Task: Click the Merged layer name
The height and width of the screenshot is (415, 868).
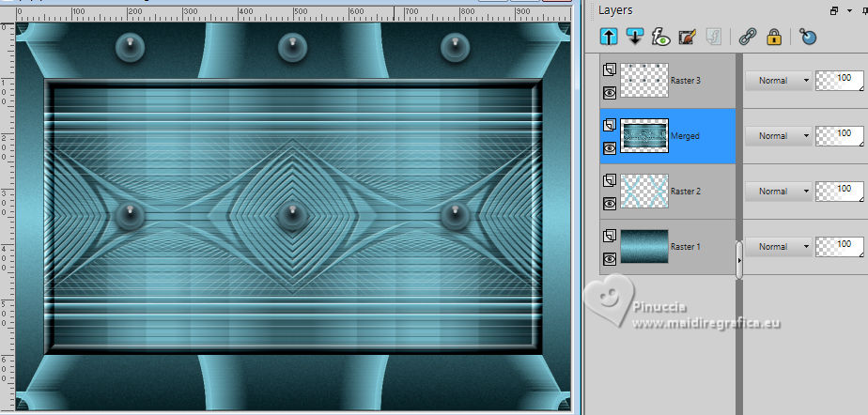Action: point(685,136)
